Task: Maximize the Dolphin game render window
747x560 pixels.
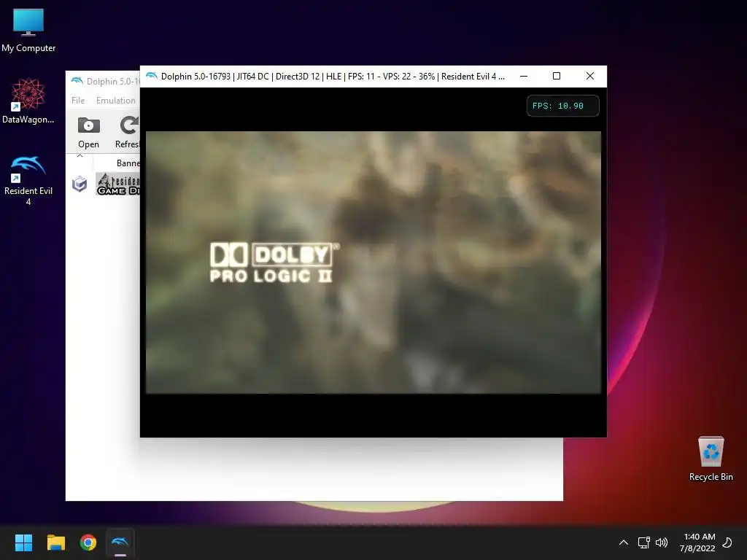Action: pyautogui.click(x=557, y=76)
